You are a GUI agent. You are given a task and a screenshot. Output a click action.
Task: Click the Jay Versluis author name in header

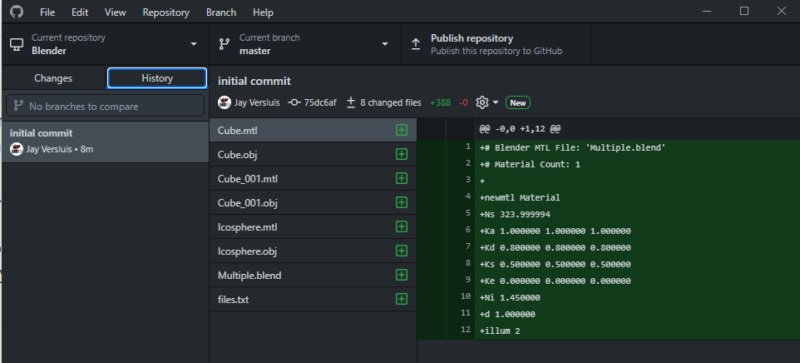(x=257, y=103)
